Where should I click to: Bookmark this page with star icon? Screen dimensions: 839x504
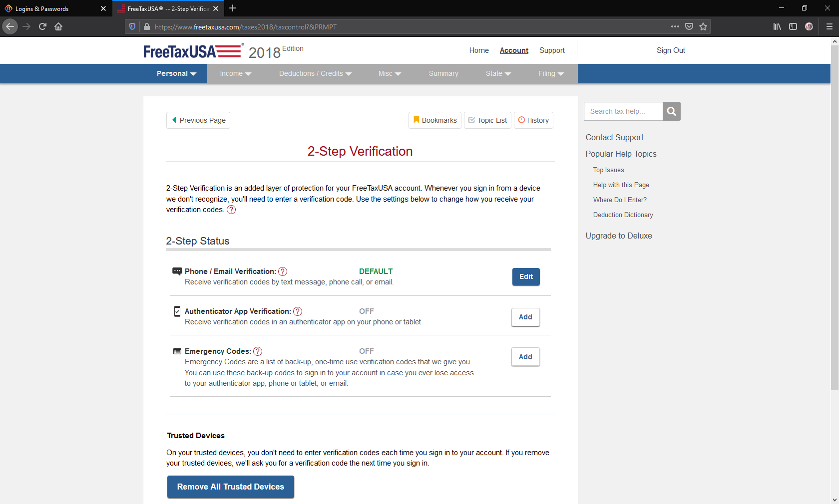point(703,26)
